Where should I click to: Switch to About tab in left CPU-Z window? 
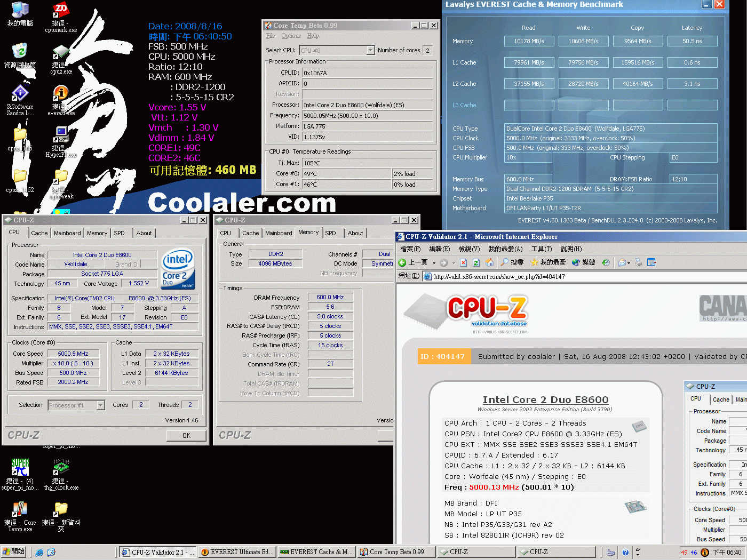point(144,233)
